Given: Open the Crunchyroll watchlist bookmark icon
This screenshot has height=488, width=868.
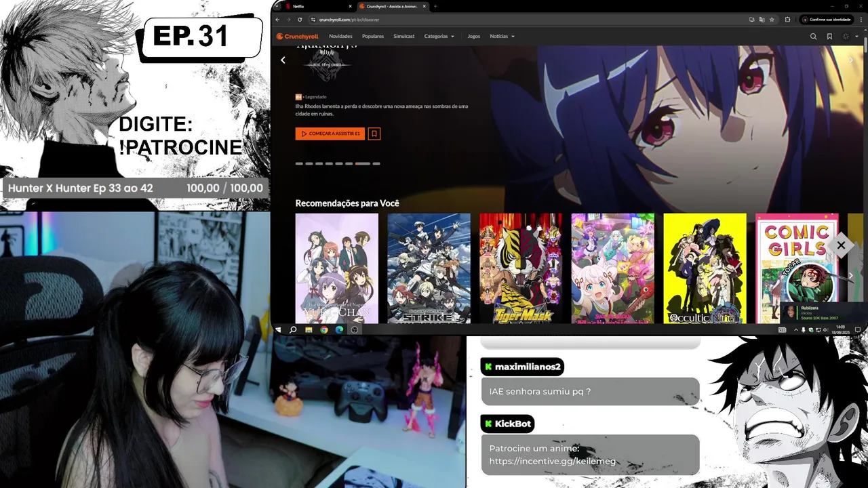Looking at the screenshot, I should pos(829,37).
